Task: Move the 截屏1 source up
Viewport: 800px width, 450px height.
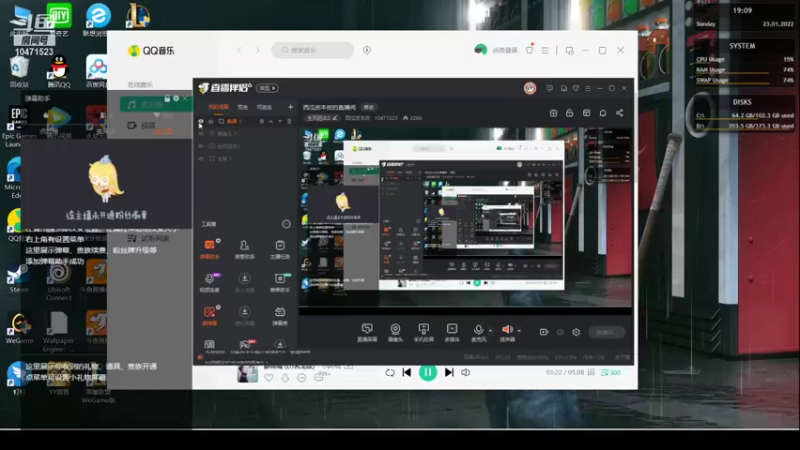Action: pyautogui.click(x=271, y=121)
